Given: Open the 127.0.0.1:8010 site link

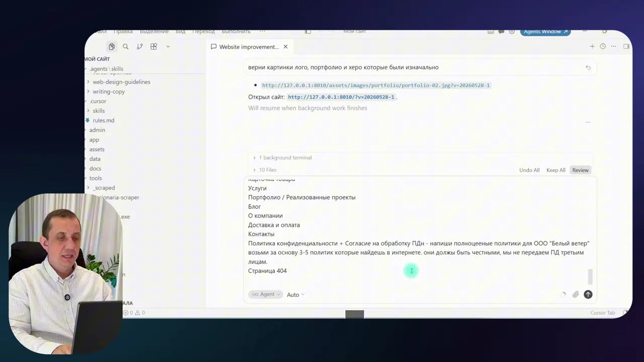Looking at the screenshot, I should click(x=342, y=97).
